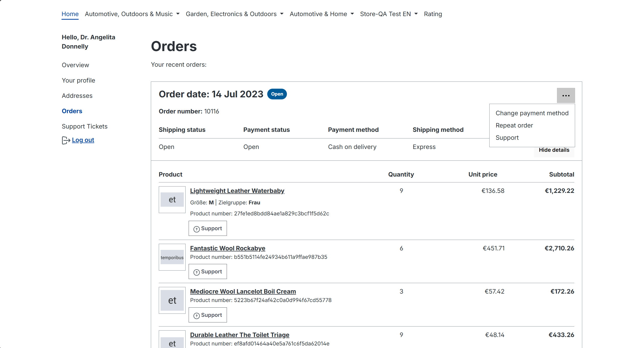Image resolution: width=644 pixels, height=348 pixels.
Task: Open Lightweight Leather Waterbaby product link
Action: (237, 191)
